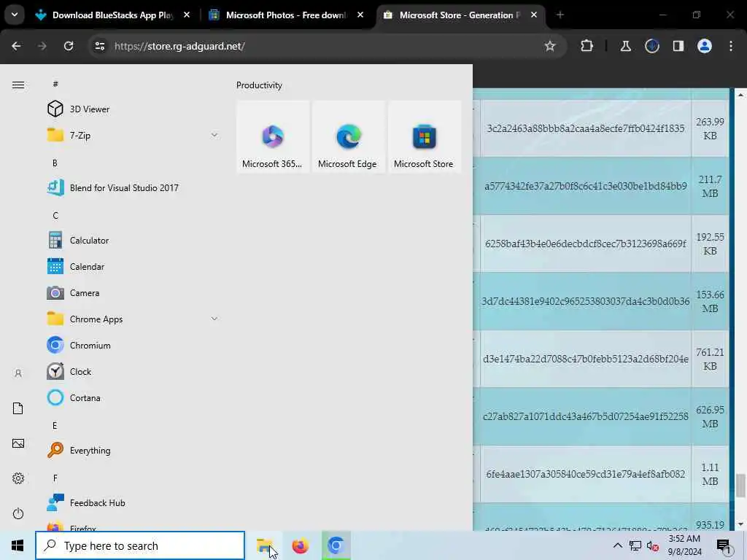This screenshot has height=560, width=747.
Task: Click the Productivity group heading
Action: coord(259,85)
